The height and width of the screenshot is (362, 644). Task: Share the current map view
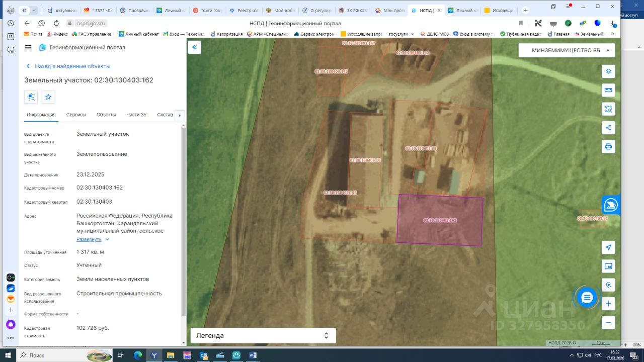click(608, 128)
